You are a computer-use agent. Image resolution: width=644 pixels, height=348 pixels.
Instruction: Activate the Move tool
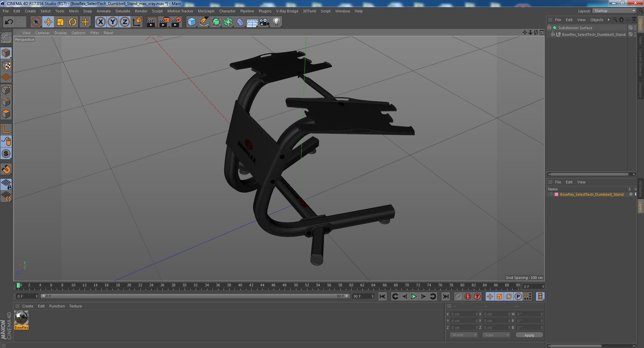pos(48,22)
